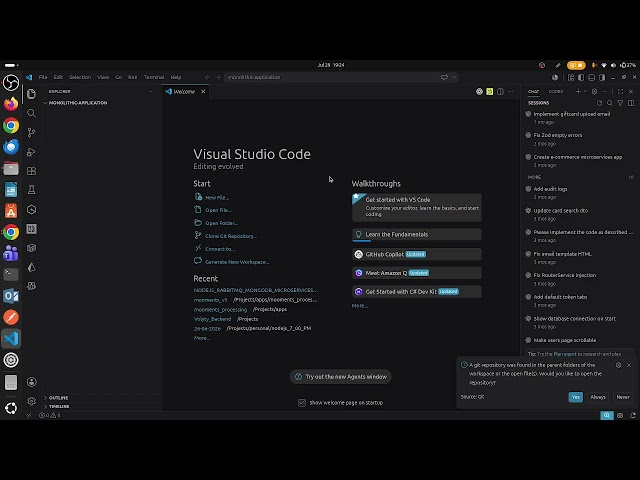Launch OBS Studio from the dock
640x480 pixels.
(x=11, y=83)
